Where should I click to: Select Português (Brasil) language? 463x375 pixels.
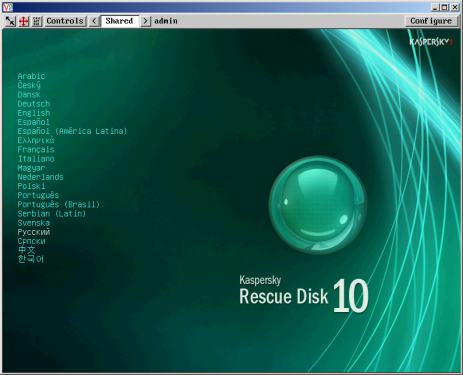(x=59, y=204)
